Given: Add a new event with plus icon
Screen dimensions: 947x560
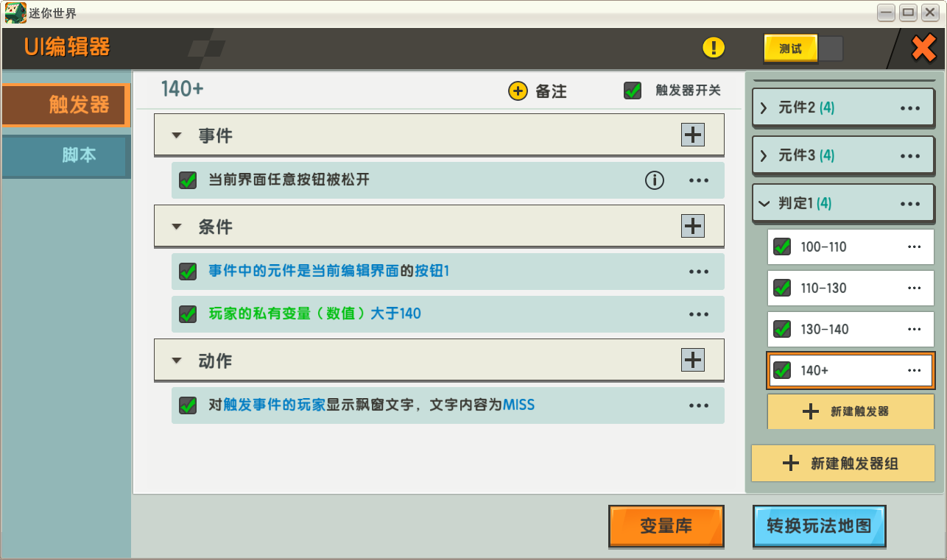Looking at the screenshot, I should 693,135.
